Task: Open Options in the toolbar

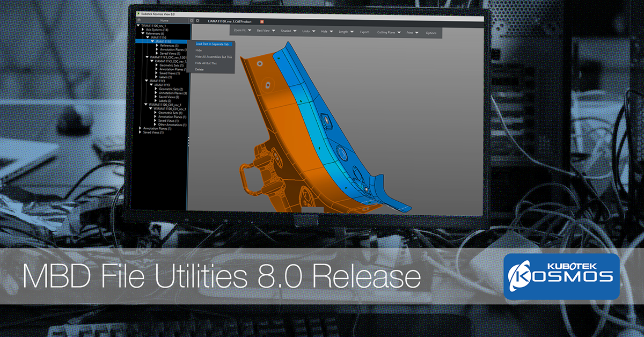Action: point(431,33)
